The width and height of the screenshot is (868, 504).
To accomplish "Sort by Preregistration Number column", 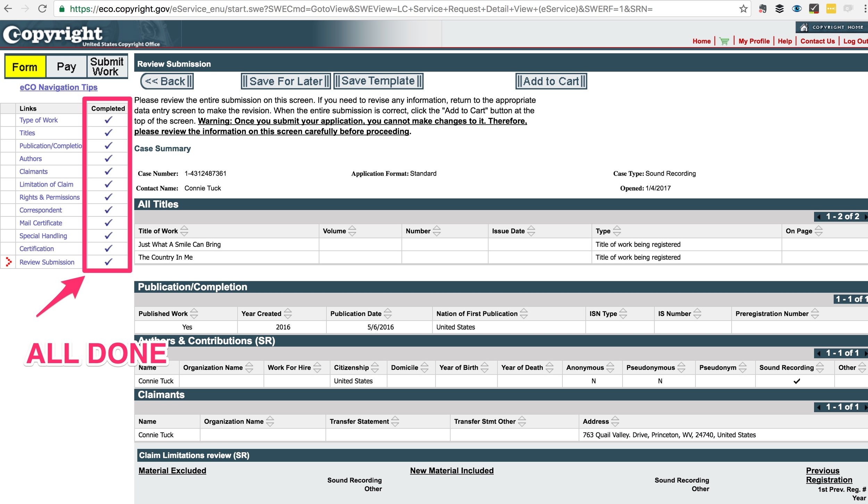I will [815, 313].
